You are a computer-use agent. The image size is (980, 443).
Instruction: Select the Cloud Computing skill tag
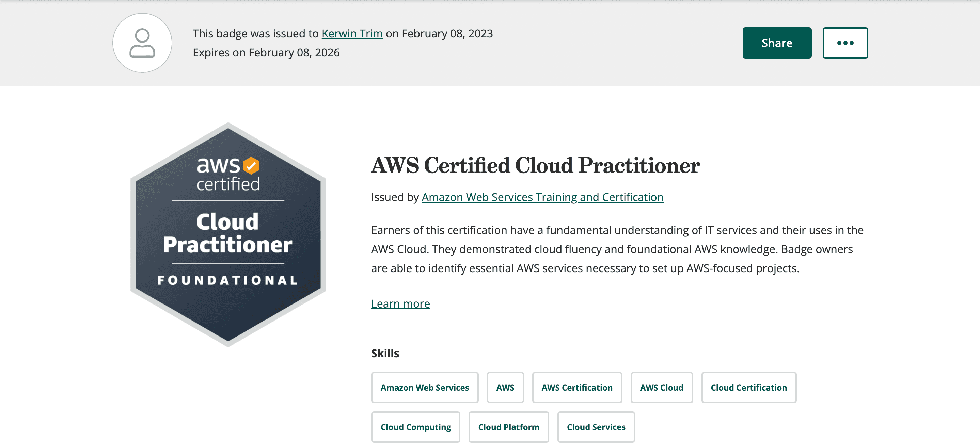[415, 427]
